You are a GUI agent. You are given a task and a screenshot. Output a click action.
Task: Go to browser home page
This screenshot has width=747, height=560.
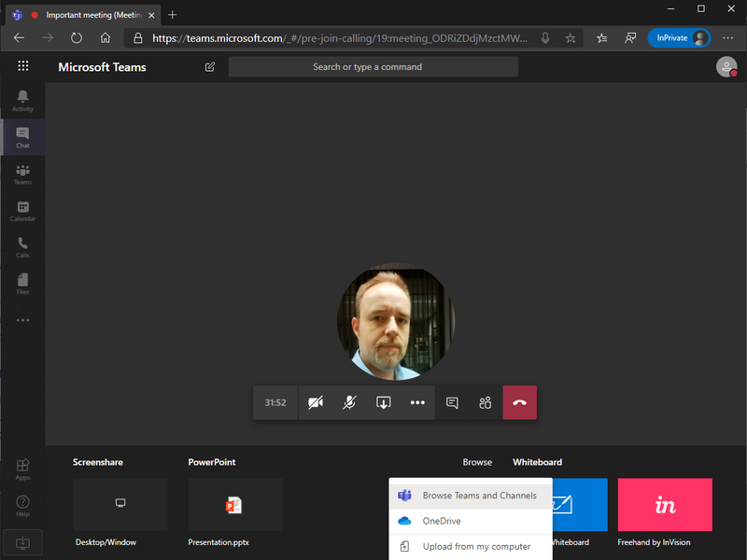tap(106, 38)
